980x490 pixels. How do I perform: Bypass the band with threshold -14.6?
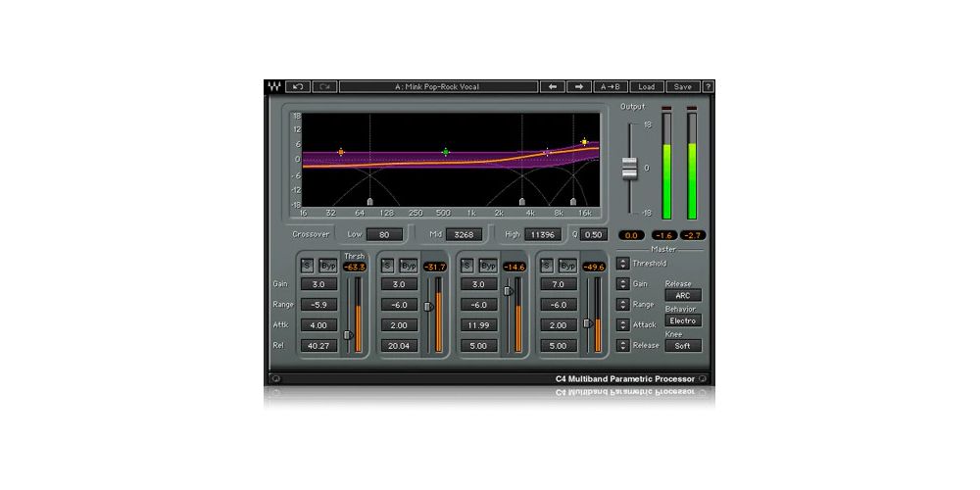click(488, 266)
